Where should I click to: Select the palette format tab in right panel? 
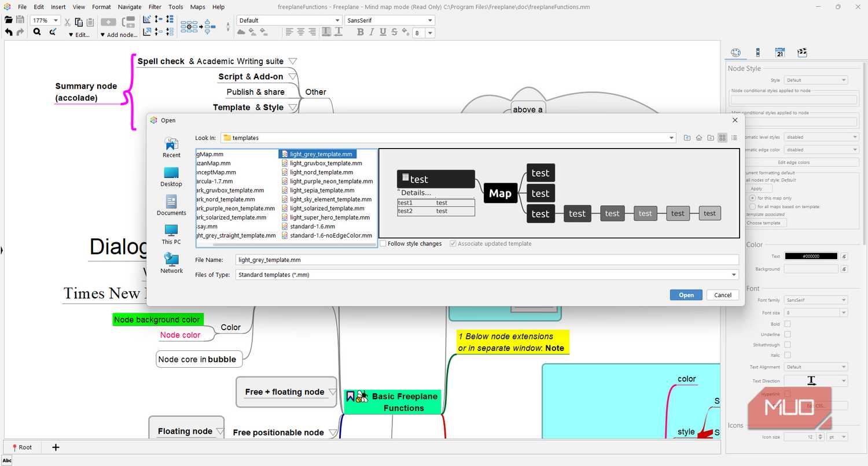[x=735, y=53]
